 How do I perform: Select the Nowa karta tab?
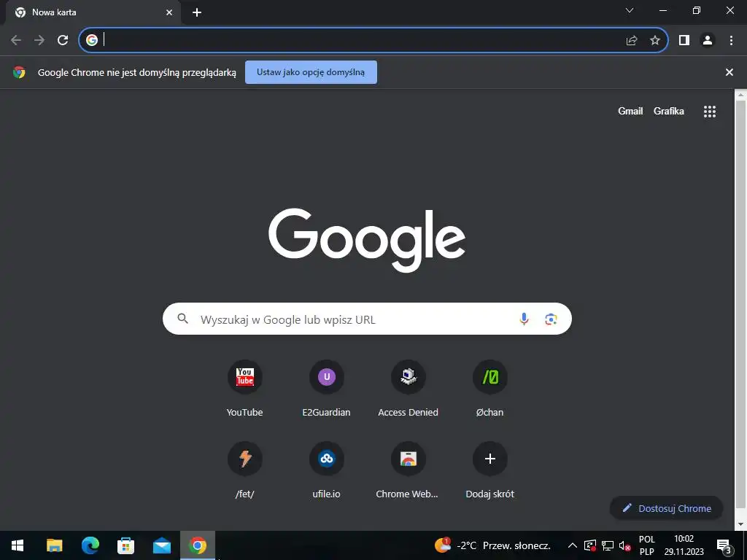93,12
